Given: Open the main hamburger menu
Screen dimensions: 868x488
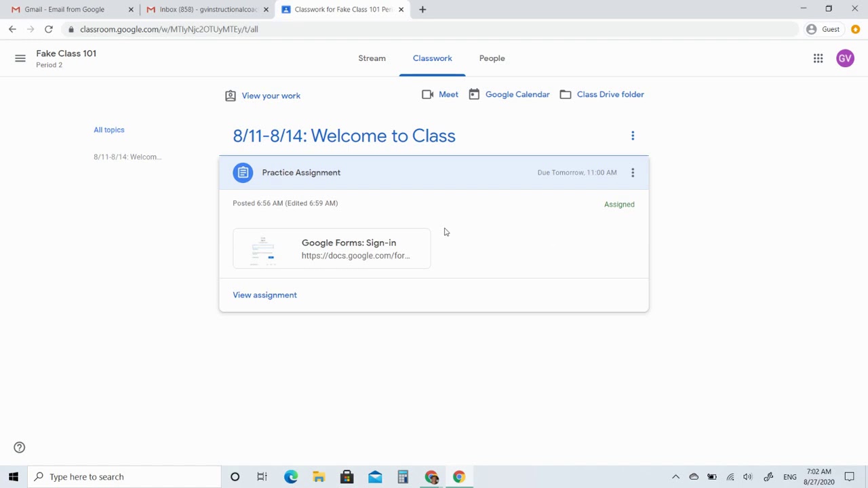Looking at the screenshot, I should pos(20,58).
